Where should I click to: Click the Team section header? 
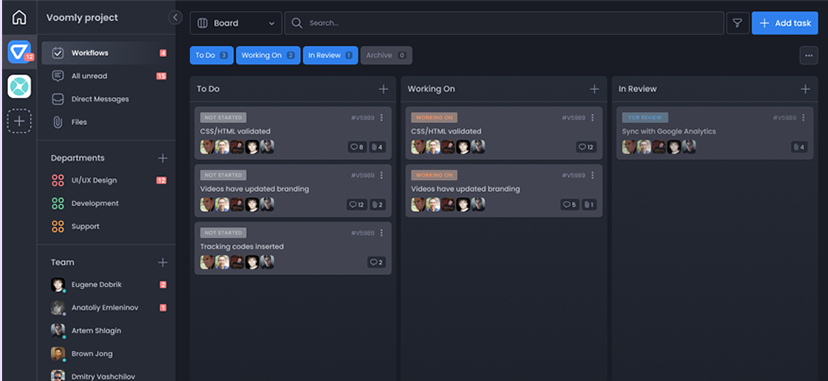tap(62, 262)
